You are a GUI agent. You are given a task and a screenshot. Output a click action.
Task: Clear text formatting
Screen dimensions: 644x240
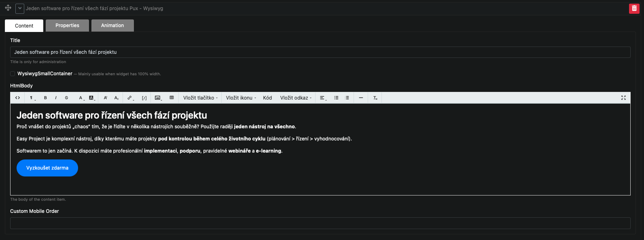pyautogui.click(x=375, y=98)
